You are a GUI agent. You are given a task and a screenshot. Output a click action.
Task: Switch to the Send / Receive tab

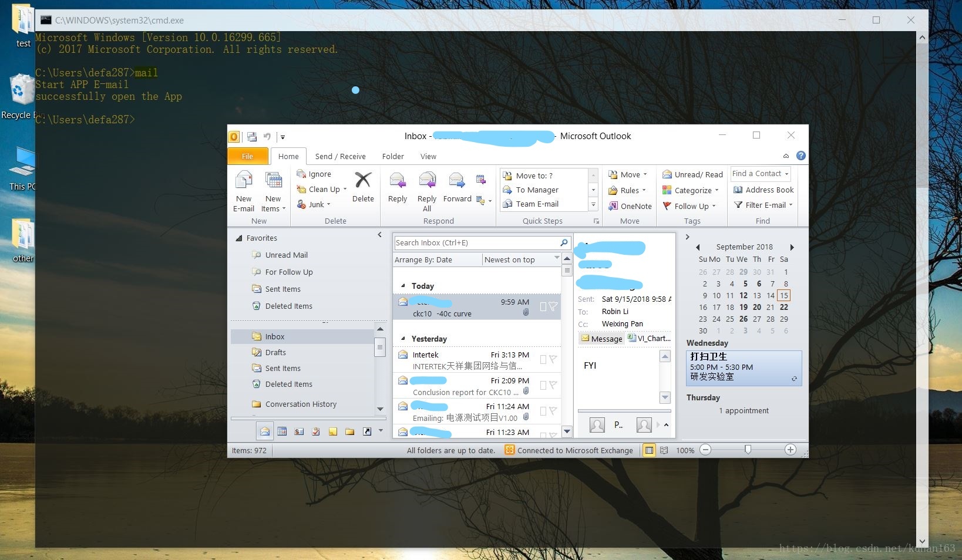[x=340, y=156]
